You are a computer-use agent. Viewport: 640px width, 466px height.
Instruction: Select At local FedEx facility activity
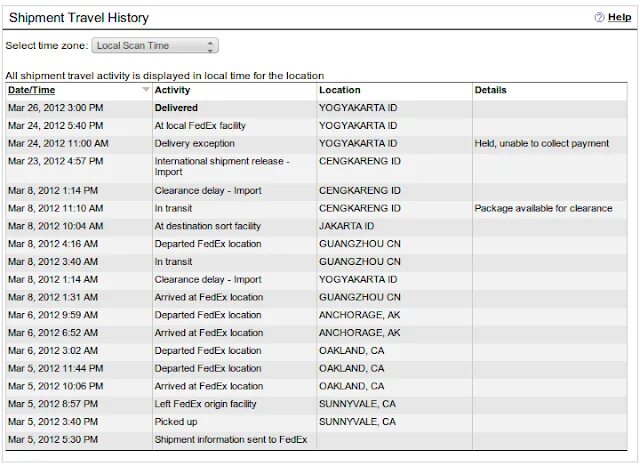pyautogui.click(x=200, y=126)
